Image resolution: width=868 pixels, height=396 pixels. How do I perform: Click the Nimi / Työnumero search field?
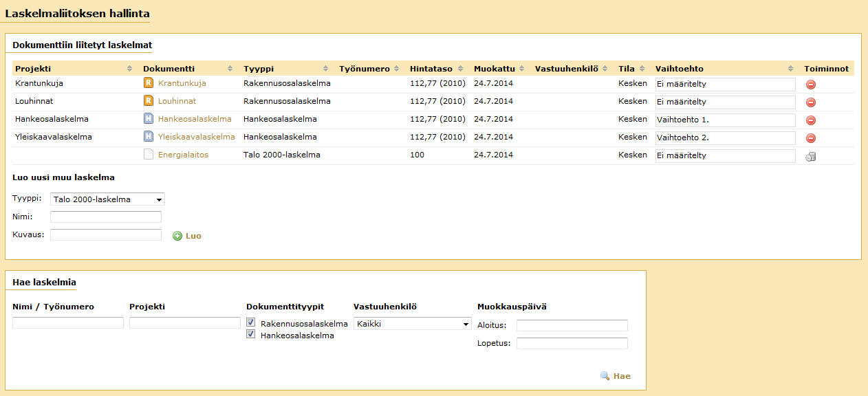pos(68,322)
